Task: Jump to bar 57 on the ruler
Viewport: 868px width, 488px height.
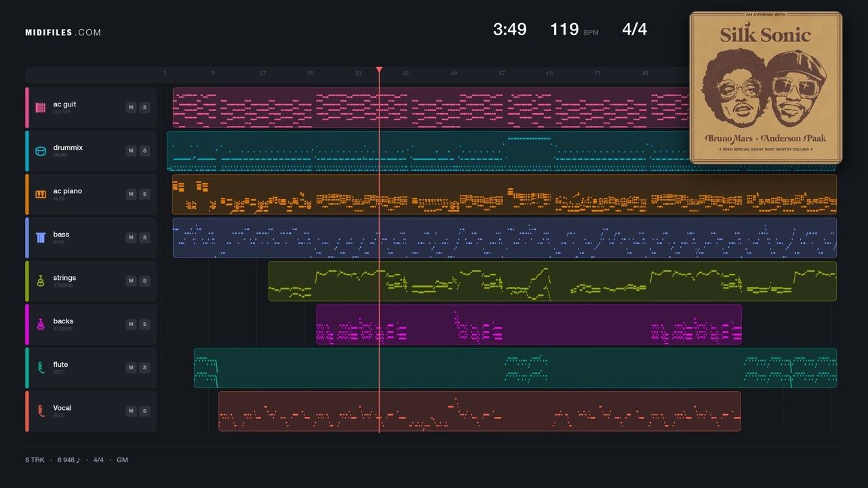Action: pos(502,73)
